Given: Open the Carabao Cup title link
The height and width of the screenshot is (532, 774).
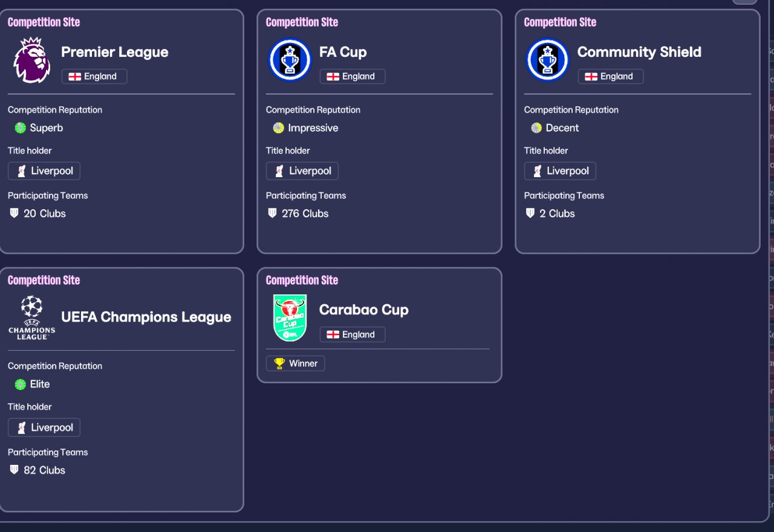Looking at the screenshot, I should click(363, 310).
